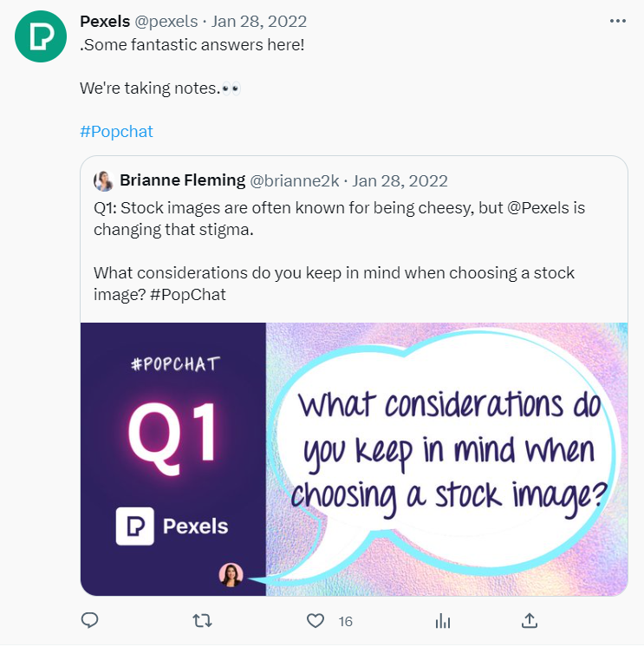The image size is (644, 647).
Task: Retweet using the repost arrows icon
Action: 202,620
